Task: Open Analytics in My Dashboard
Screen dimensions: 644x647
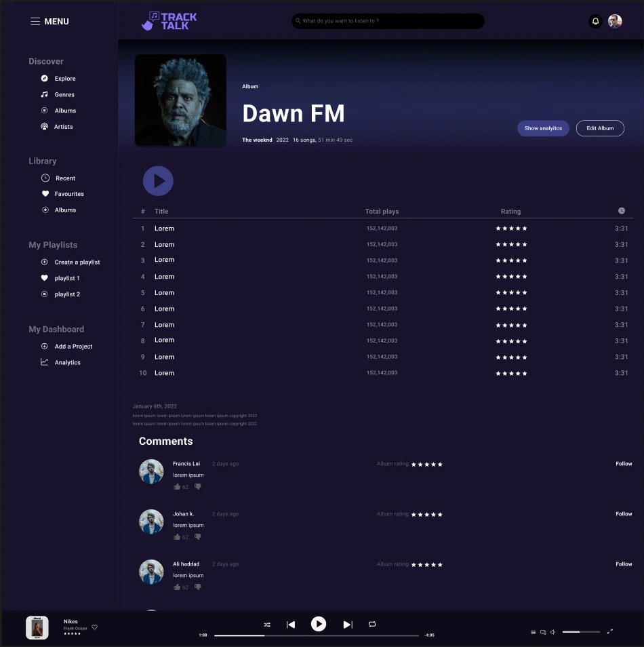Action: pos(68,362)
